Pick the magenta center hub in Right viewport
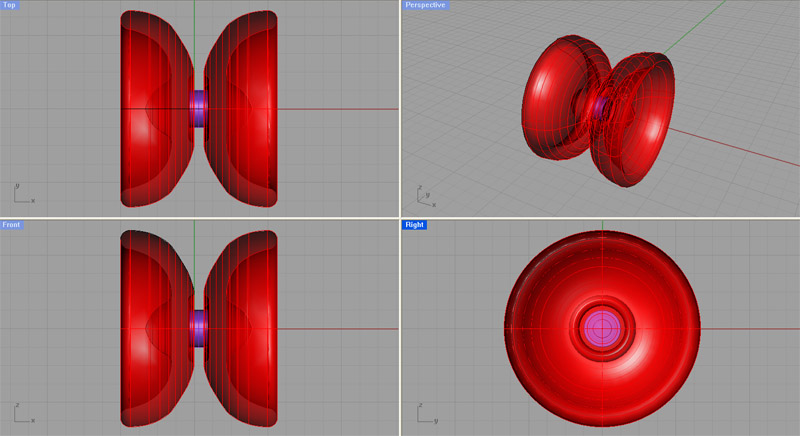Screen dimensions: 800x436 pos(602,328)
